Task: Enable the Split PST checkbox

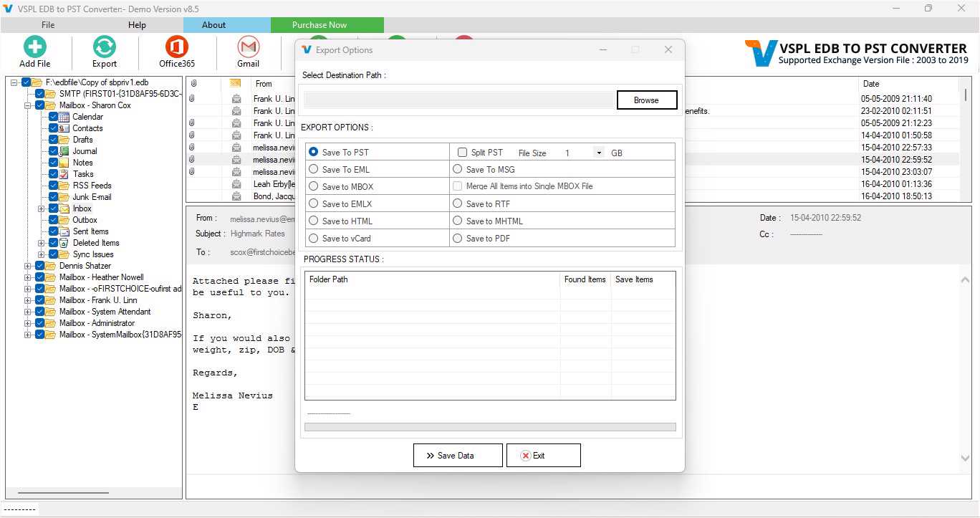Action: click(462, 152)
